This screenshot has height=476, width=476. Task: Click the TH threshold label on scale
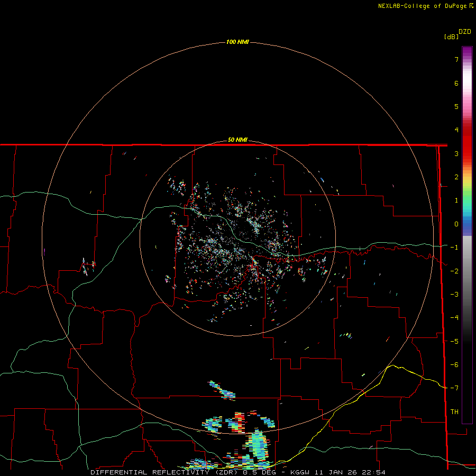[x=454, y=412]
